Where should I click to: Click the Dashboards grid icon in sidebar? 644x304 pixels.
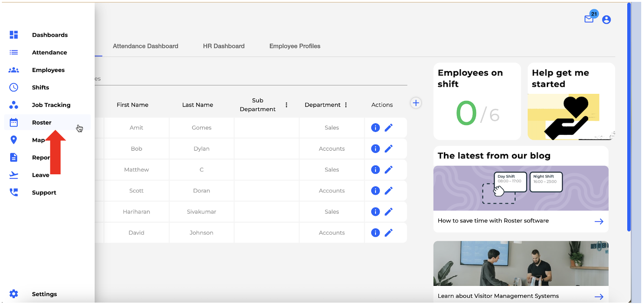point(14,35)
